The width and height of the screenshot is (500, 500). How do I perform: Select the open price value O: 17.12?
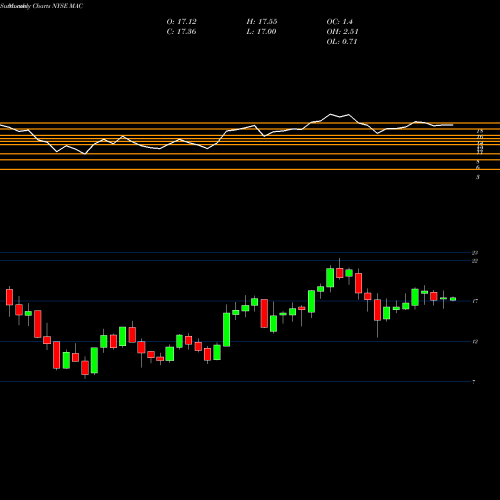point(181,22)
